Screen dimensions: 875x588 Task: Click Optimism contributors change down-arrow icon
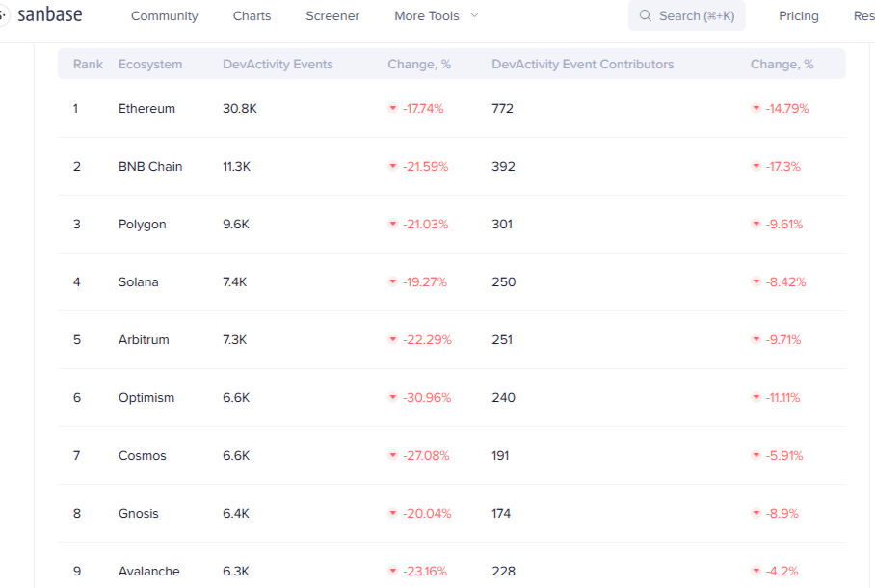point(756,397)
